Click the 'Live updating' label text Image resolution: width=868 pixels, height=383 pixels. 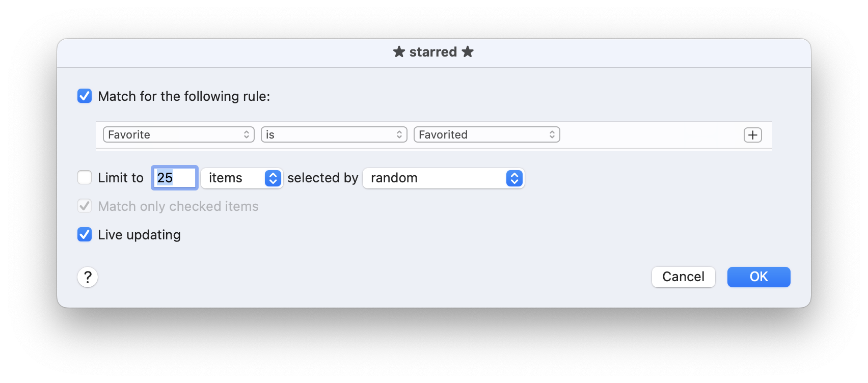pyautogui.click(x=139, y=235)
